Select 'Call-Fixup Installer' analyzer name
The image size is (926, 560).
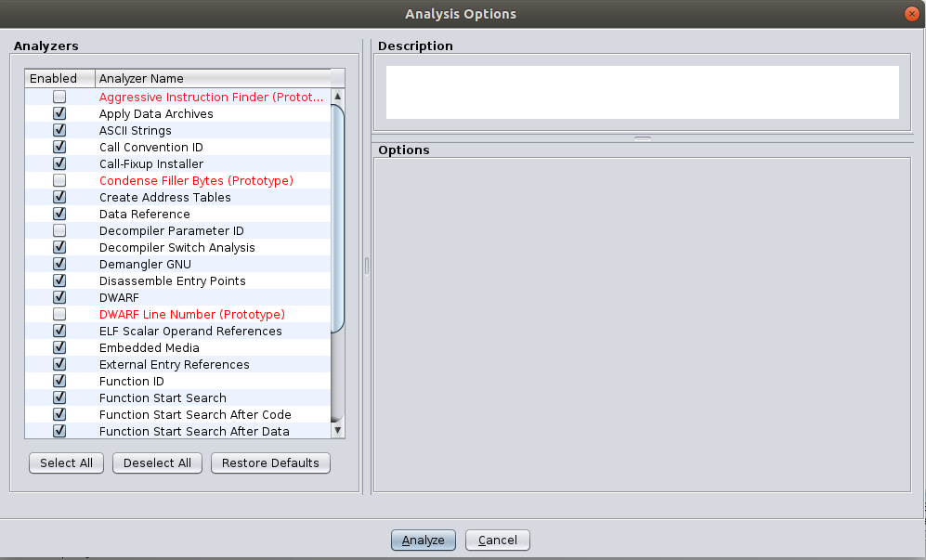pos(151,163)
